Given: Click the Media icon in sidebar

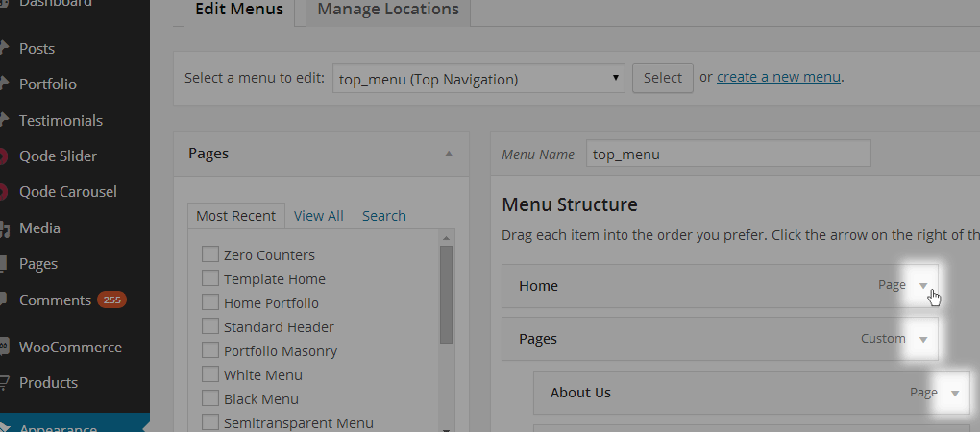Looking at the screenshot, I should click(x=5, y=228).
